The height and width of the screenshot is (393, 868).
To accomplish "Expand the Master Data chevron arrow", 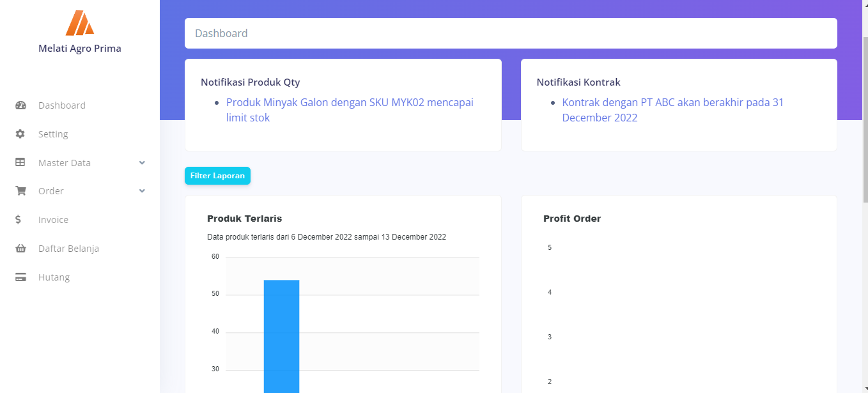I will 142,163.
